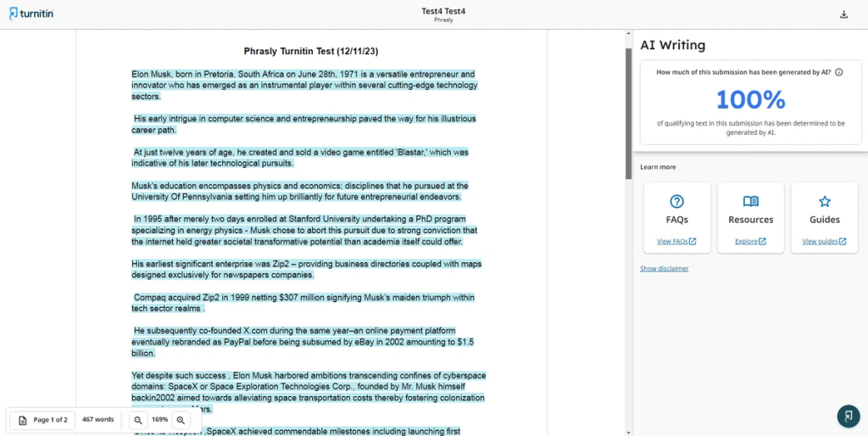
Task: Click the Resources card title
Action: pos(751,220)
